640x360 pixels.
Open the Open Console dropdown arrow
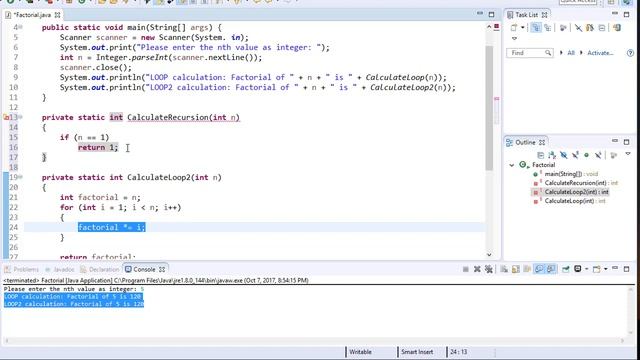click(605, 269)
